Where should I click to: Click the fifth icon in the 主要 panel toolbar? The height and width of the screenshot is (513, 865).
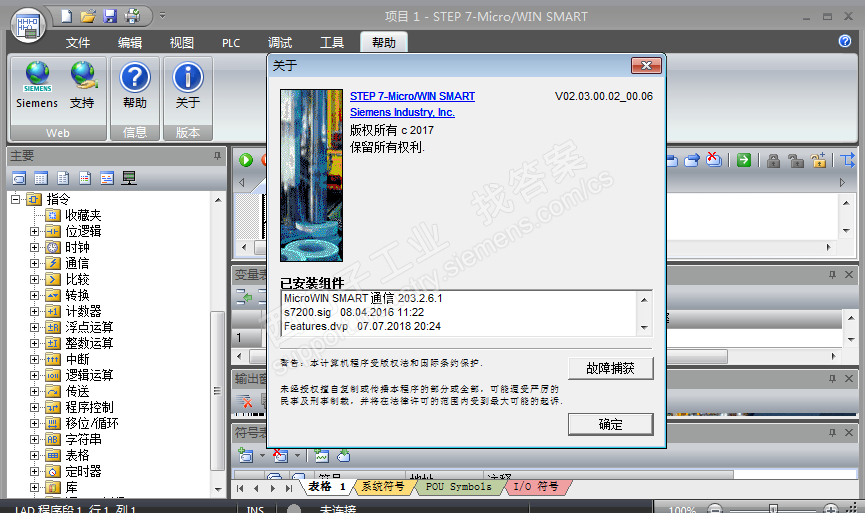[x=107, y=178]
